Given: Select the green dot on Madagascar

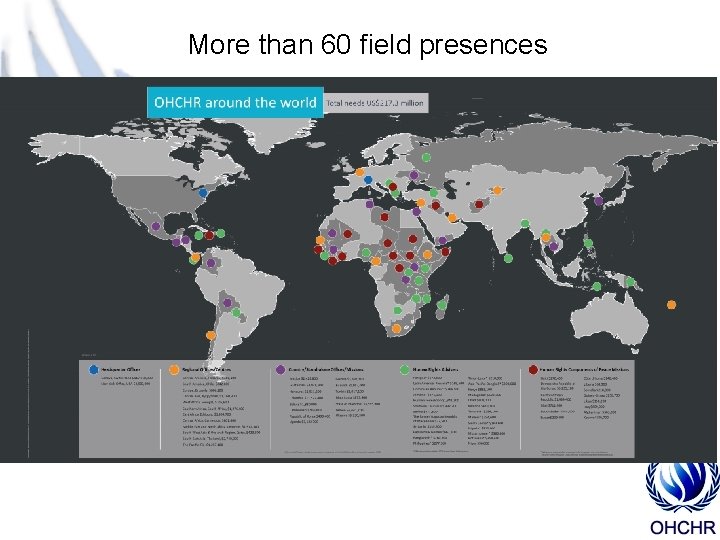Looking at the screenshot, I should tap(442, 305).
